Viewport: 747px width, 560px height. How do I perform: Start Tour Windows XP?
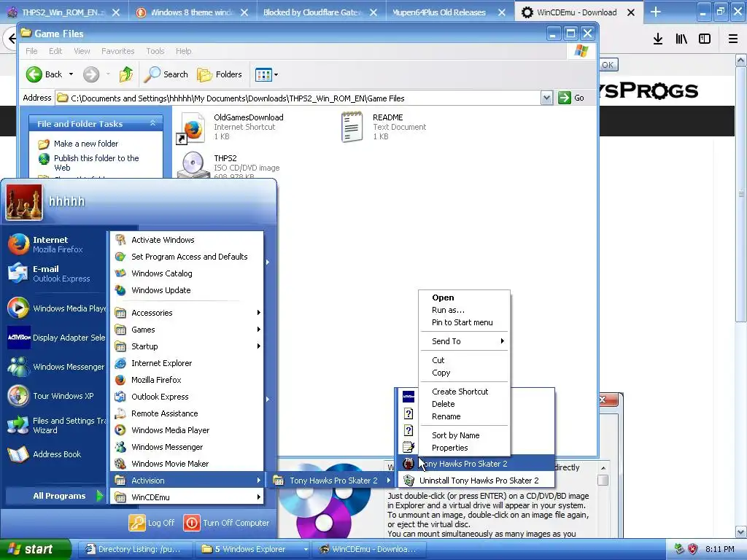[55, 396]
